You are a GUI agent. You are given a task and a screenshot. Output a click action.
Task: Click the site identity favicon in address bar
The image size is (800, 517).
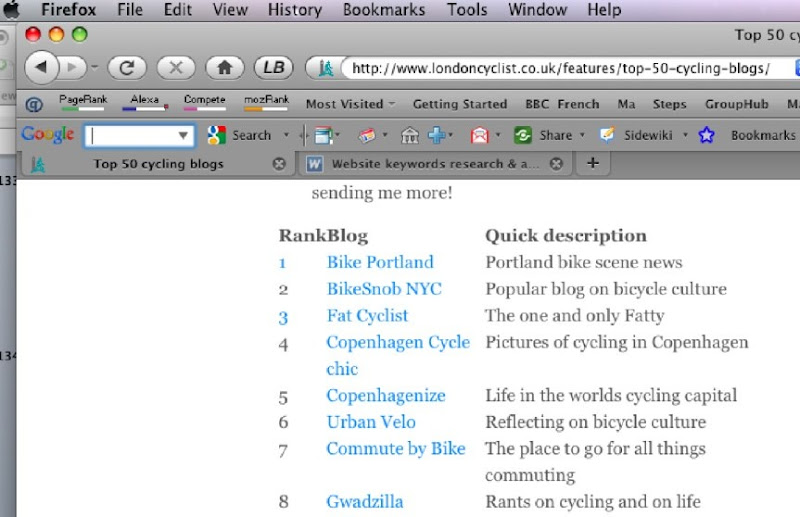[x=326, y=68]
